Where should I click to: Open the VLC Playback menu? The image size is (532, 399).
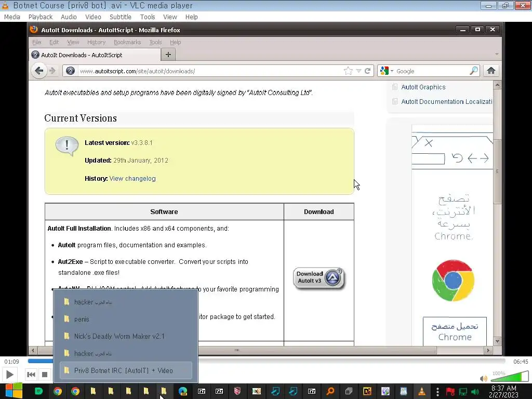coord(41,17)
